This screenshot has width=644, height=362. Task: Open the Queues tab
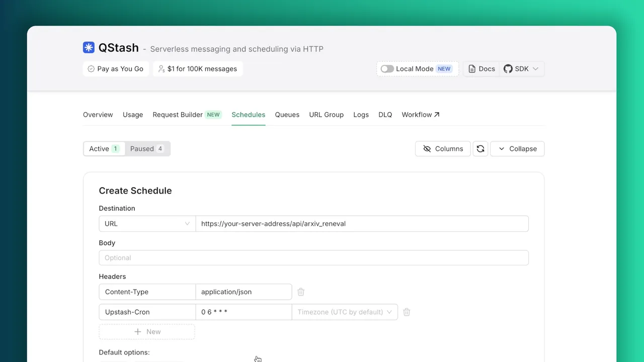[287, 115]
